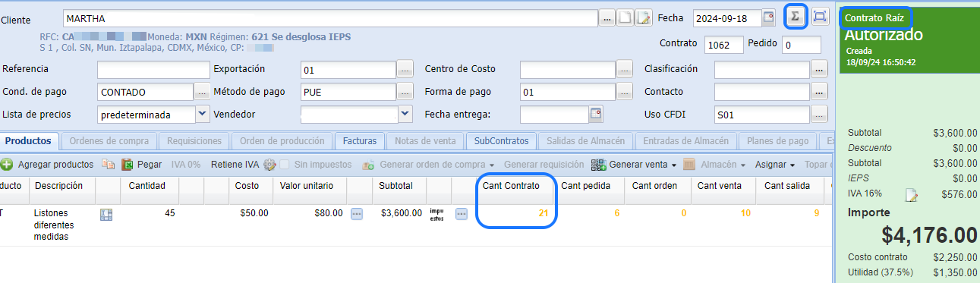Click the Retiene IVA button

tap(235, 164)
